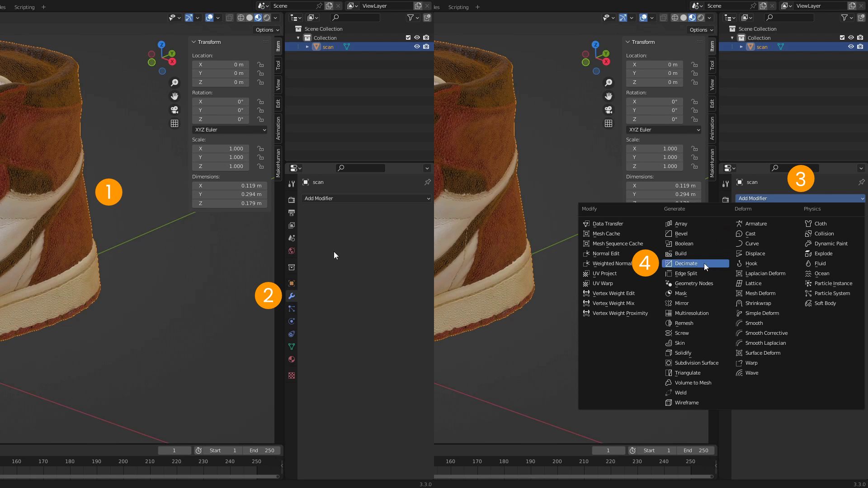Click the Add Modifier button

[366, 198]
